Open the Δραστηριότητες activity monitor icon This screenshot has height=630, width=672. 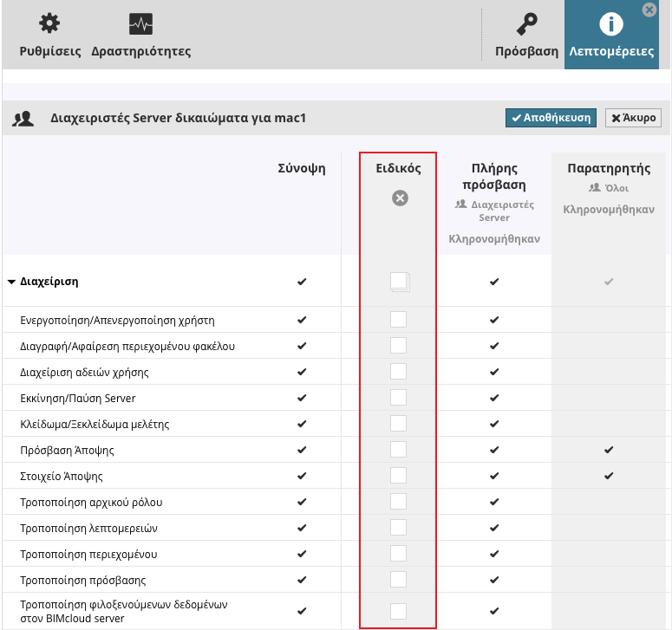[140, 23]
